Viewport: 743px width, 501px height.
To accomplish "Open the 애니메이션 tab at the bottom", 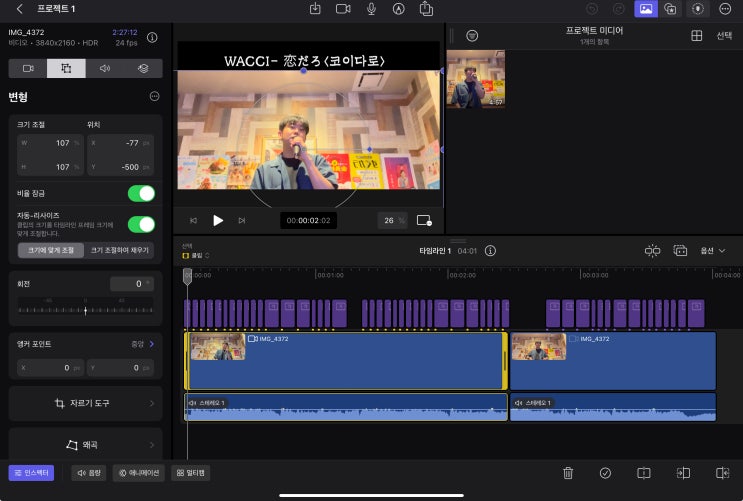I will point(138,473).
